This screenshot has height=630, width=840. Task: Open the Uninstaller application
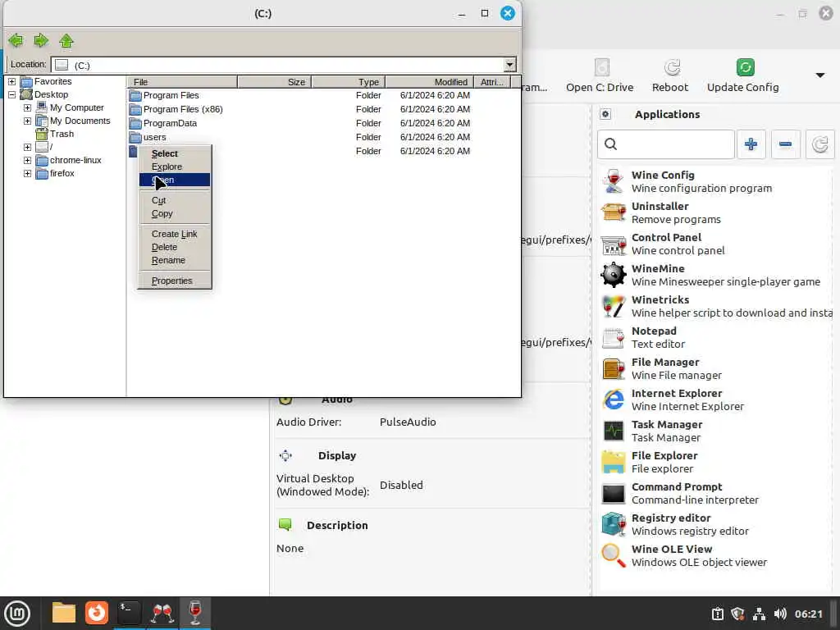tap(715, 212)
